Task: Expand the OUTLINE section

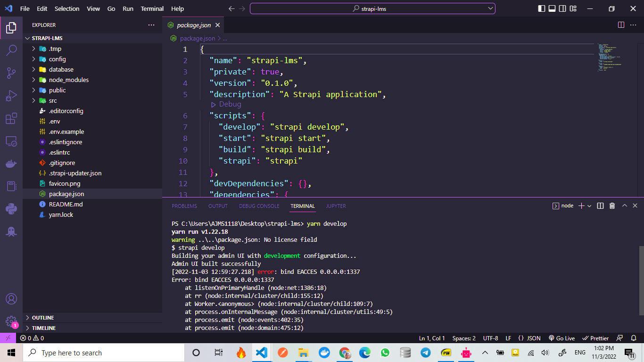Action: point(43,318)
